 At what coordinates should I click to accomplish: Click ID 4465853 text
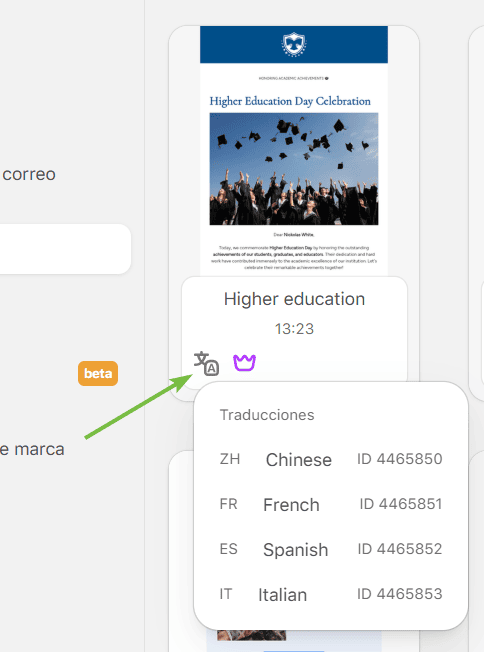pyautogui.click(x=400, y=594)
